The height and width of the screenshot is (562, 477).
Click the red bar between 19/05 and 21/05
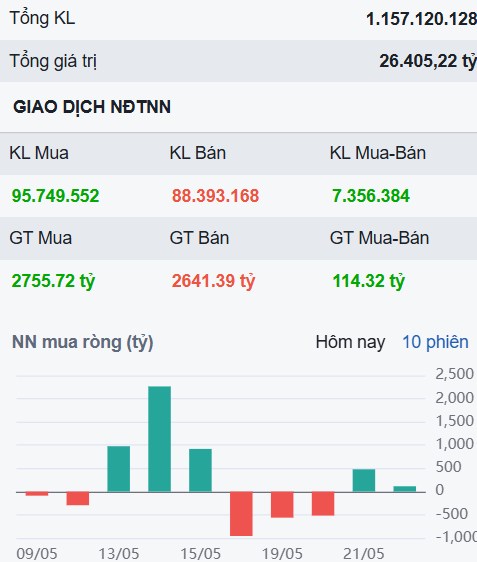pos(323,504)
